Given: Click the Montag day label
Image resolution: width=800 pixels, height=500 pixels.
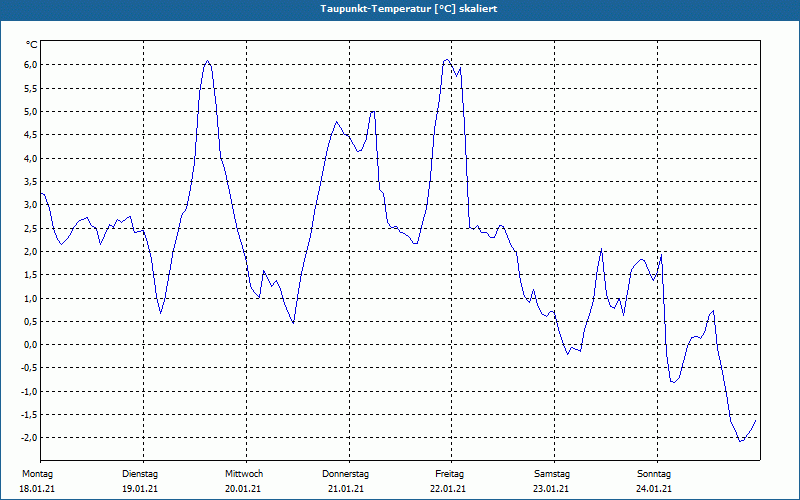Looking at the screenshot, I should click(37, 474).
